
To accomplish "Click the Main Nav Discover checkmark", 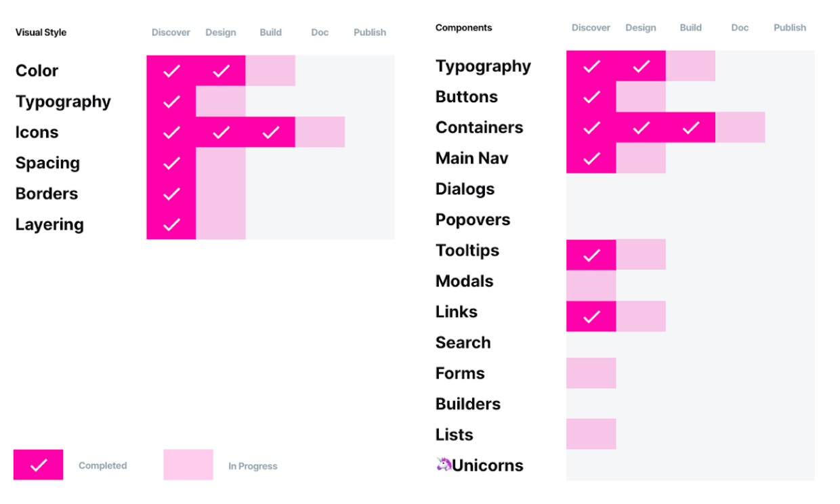I will (591, 159).
